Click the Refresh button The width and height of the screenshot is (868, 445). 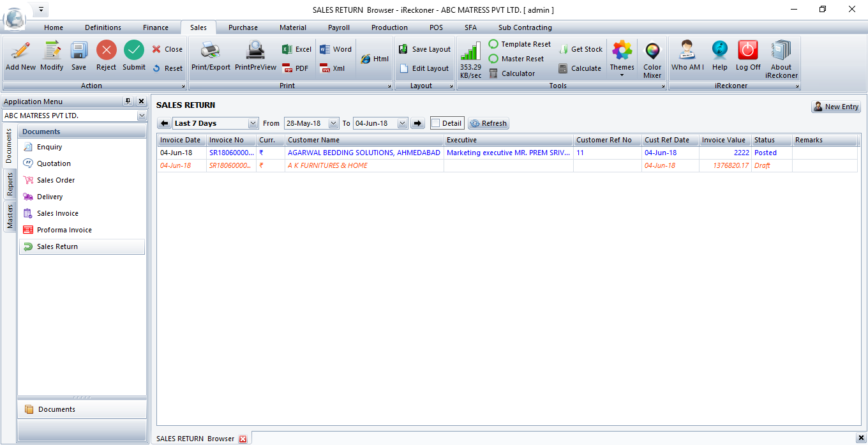[x=488, y=123]
